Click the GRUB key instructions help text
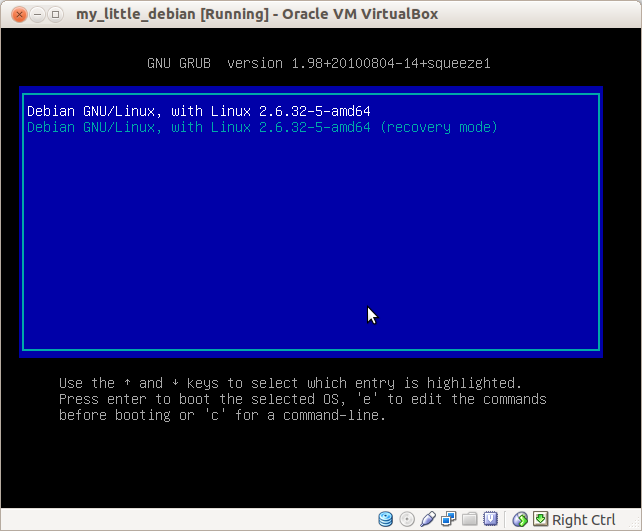The width and height of the screenshot is (642, 531). 303,399
